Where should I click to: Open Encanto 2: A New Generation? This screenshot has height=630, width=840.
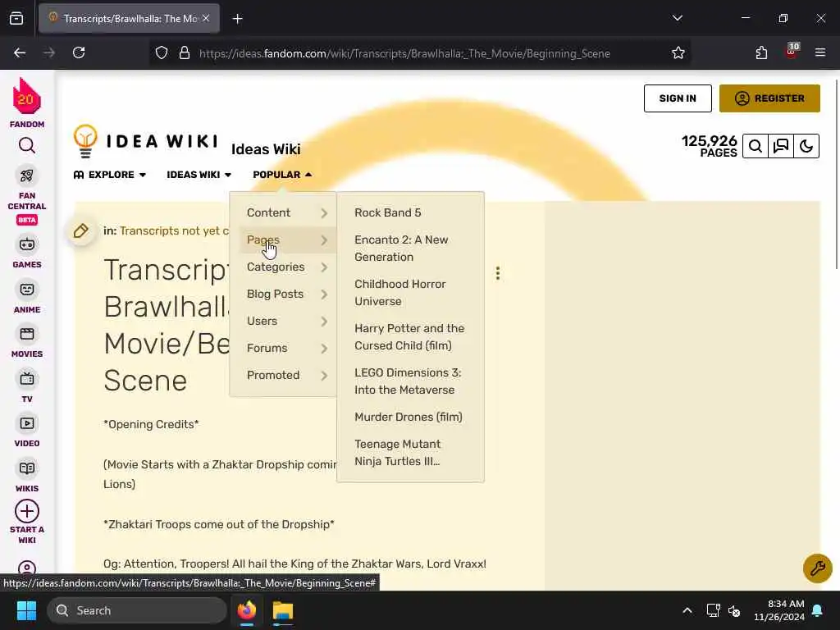pos(401,249)
